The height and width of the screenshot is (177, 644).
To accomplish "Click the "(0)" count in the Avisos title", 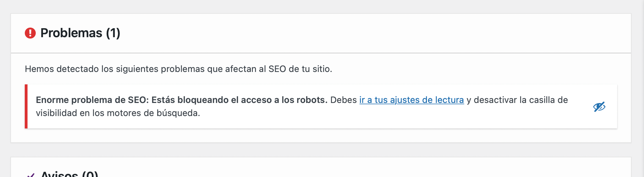I will click(90, 174).
